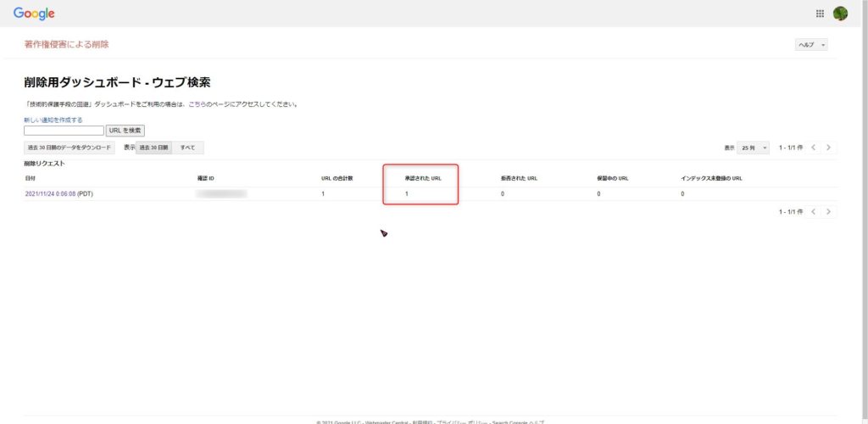Click the URL の合計数 value 1
The height and width of the screenshot is (424, 868).
(323, 194)
